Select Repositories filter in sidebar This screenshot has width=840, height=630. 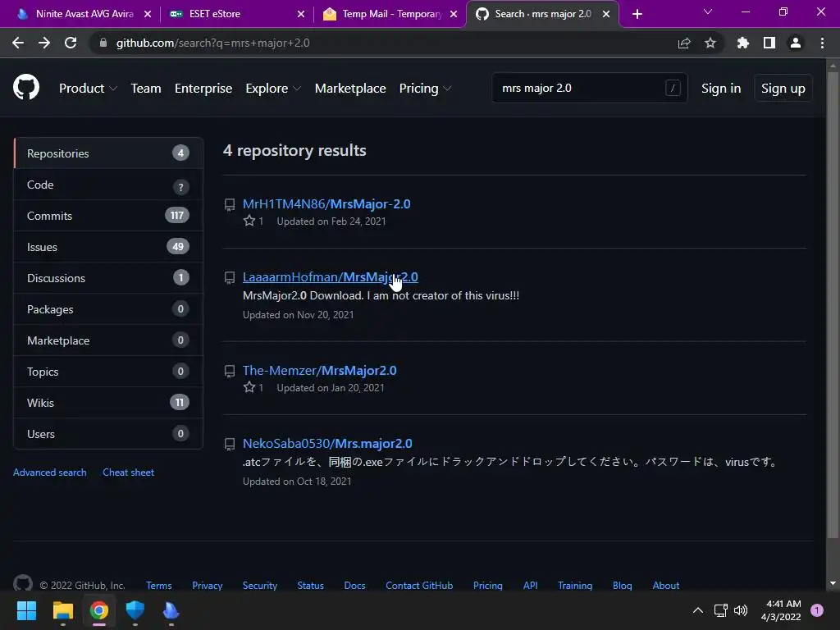(x=108, y=153)
